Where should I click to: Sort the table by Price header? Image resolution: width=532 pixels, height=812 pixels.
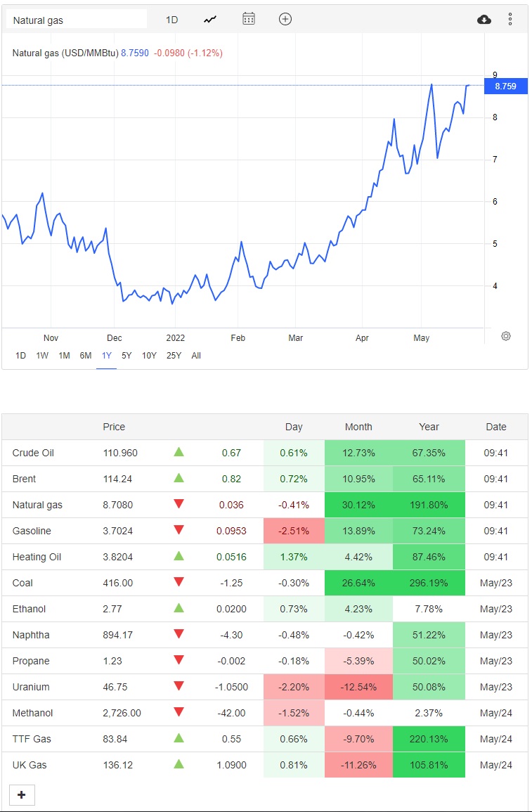point(114,427)
